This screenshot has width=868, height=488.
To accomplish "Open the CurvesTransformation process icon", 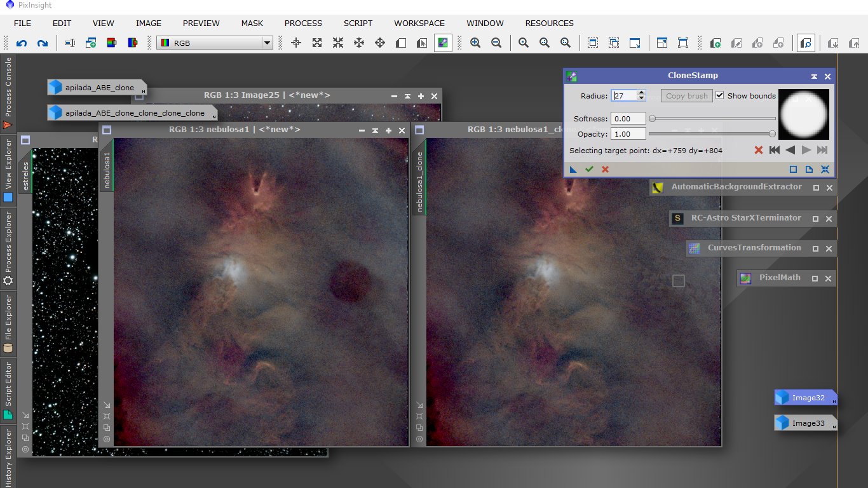I will (x=695, y=248).
